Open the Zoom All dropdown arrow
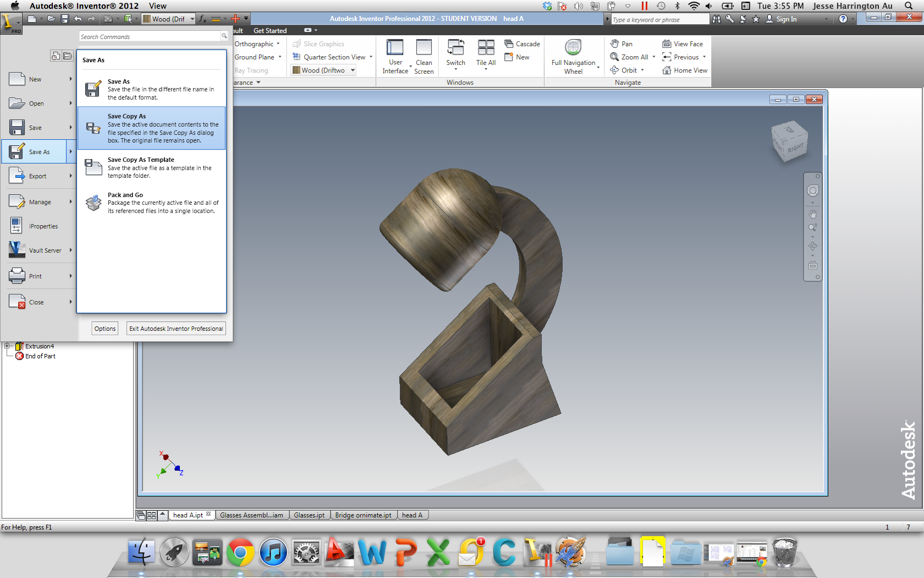Screen dimensions: 924x578 click(x=653, y=57)
